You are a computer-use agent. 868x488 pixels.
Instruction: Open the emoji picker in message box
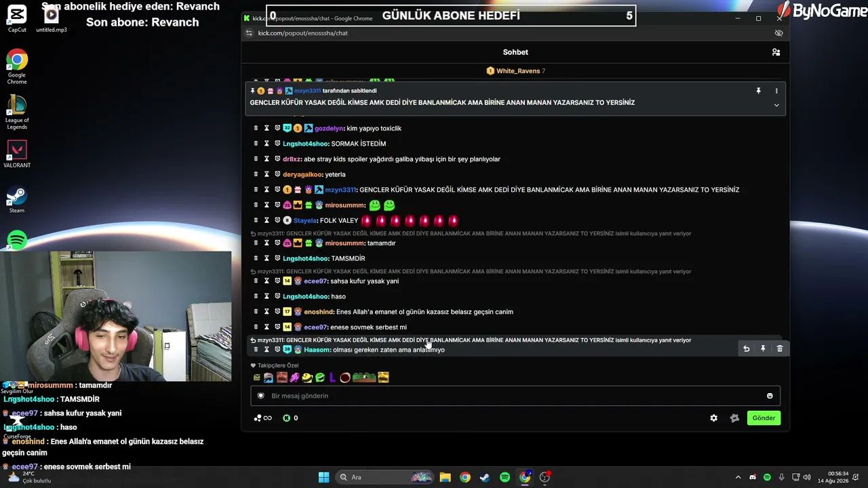(770, 396)
